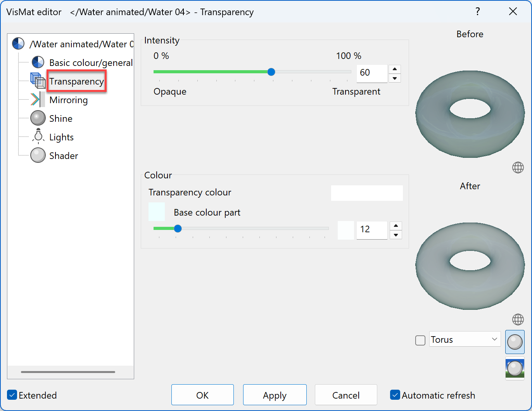
Task: Tick the checkbox beside the Torus selector
Action: click(x=420, y=340)
